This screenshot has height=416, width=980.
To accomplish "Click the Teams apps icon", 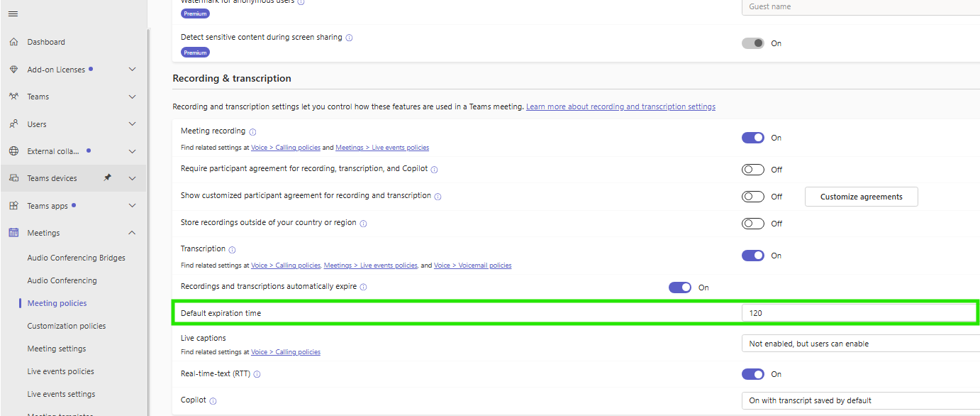I will point(13,206).
